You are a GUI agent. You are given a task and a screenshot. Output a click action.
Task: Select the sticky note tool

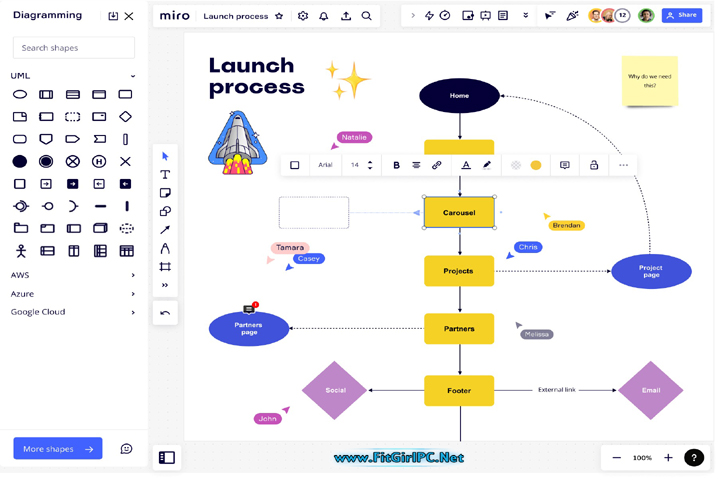165,193
